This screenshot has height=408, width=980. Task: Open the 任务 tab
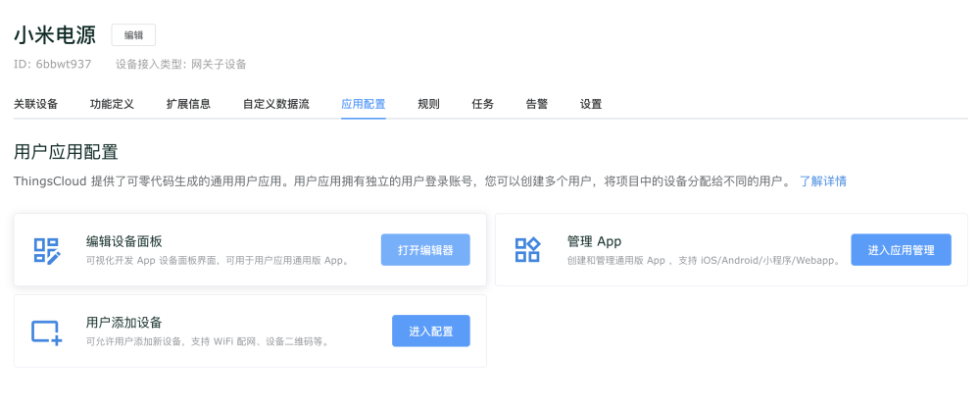coord(482,105)
